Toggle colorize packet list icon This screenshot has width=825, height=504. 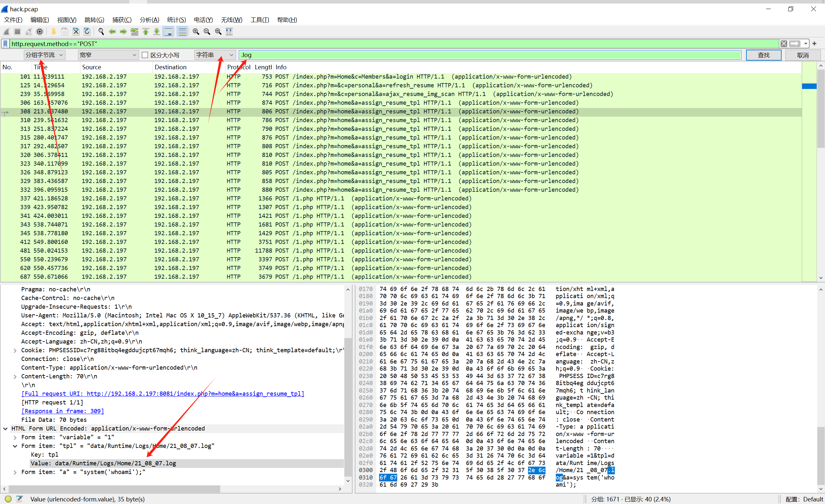point(182,32)
